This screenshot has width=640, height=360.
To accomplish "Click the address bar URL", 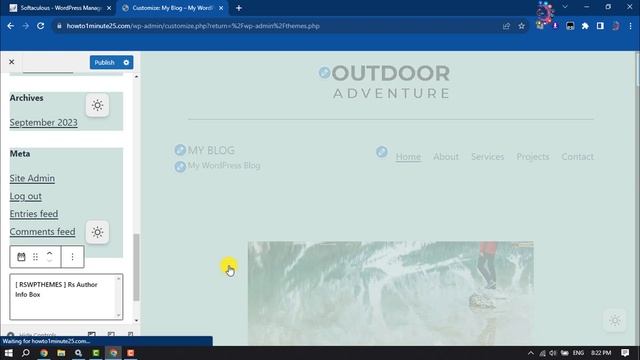I will point(193,26).
